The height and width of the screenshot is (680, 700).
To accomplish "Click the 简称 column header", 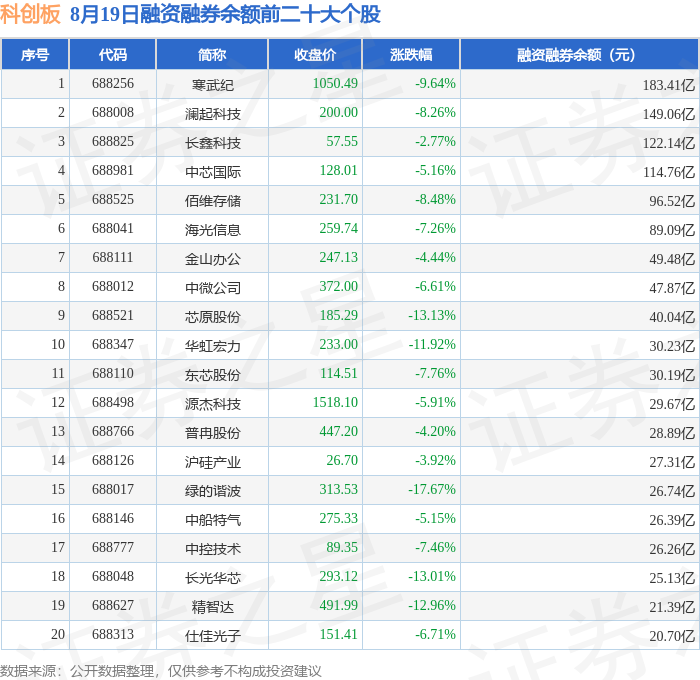I will [212, 54].
